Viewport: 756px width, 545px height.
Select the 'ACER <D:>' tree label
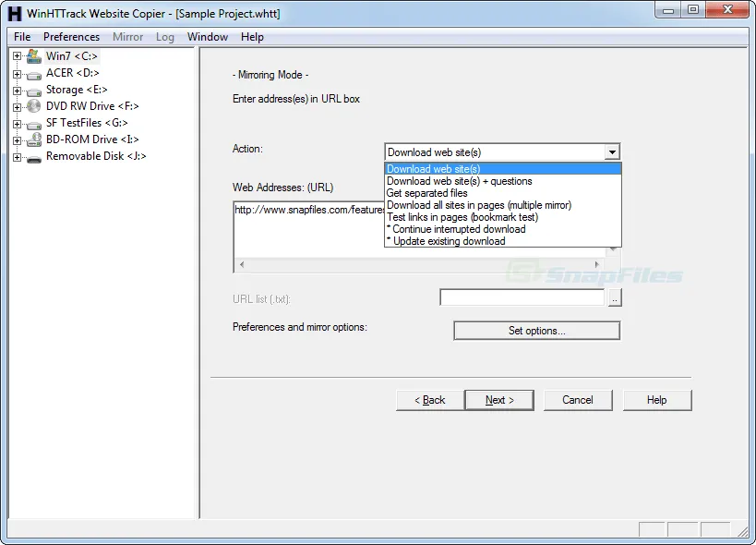click(72, 73)
